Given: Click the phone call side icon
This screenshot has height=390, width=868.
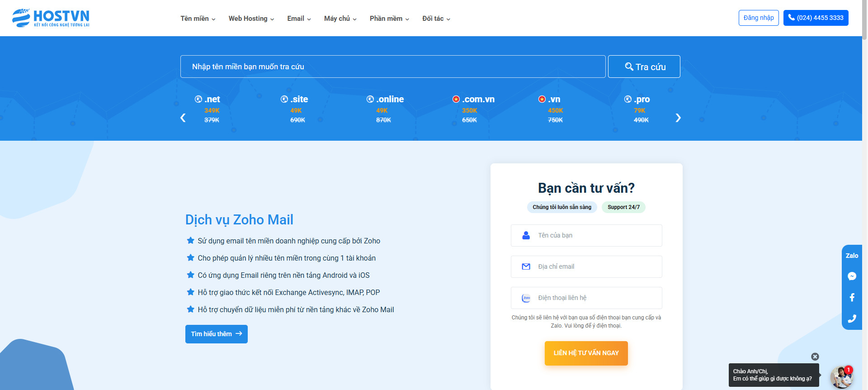Looking at the screenshot, I should 852,319.
